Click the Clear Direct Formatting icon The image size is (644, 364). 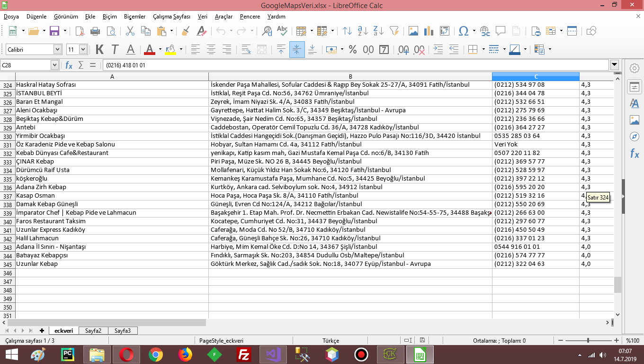point(201,31)
